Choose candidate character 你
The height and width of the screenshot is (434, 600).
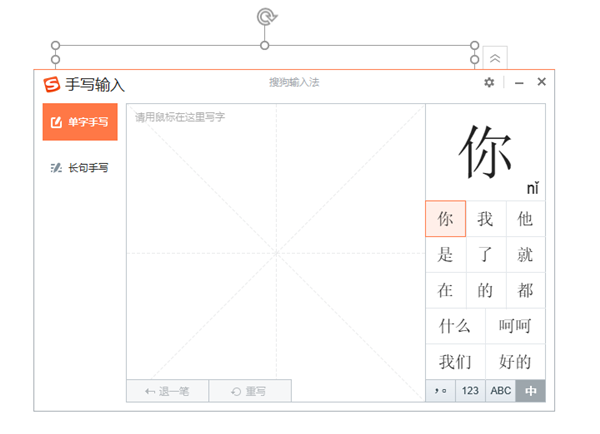coord(445,219)
